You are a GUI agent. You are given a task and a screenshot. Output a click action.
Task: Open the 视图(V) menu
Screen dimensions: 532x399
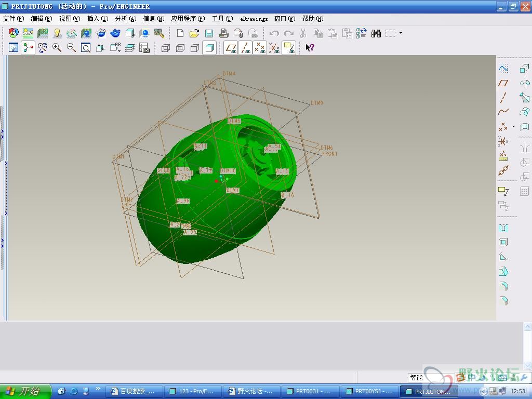70,19
